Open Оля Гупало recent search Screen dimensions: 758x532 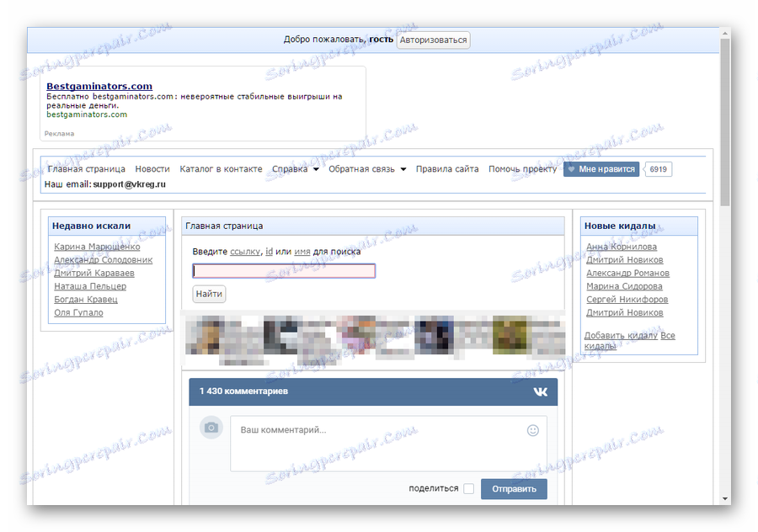(78, 312)
